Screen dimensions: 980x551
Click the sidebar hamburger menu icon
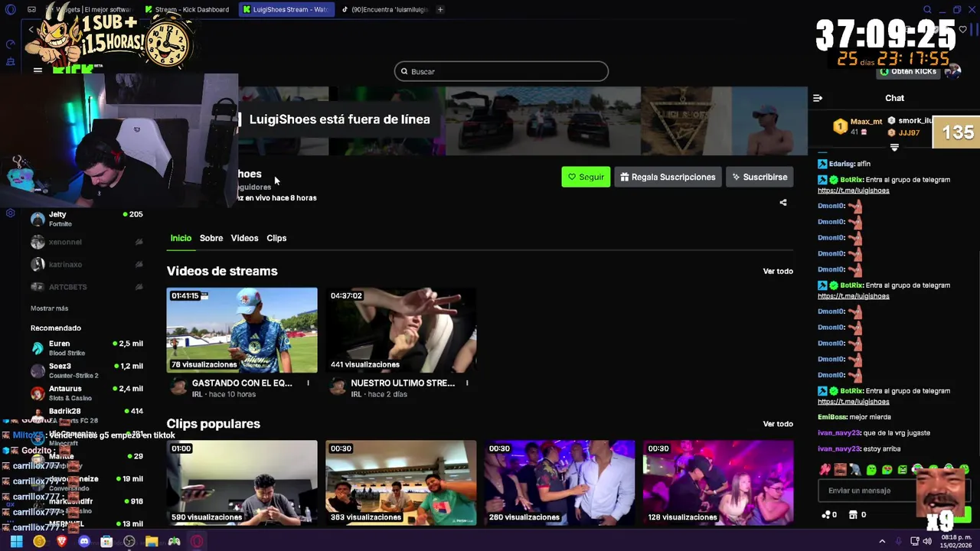(x=38, y=70)
